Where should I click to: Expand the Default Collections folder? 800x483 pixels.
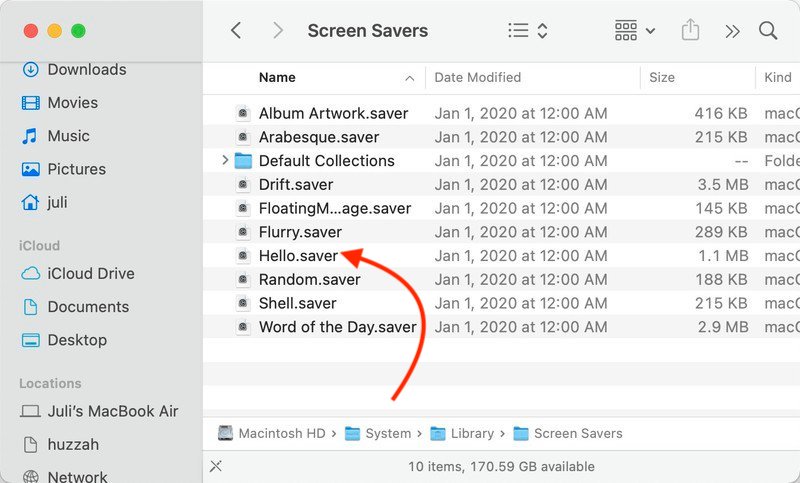(225, 161)
